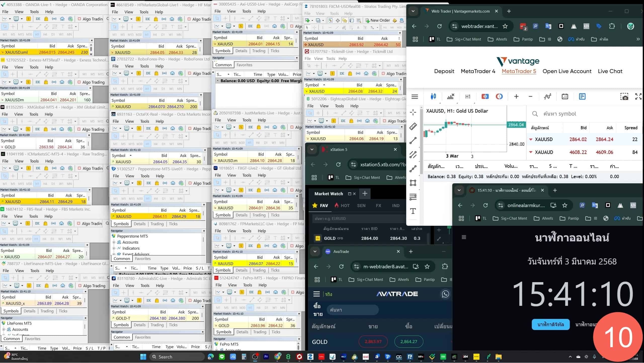Toggle Algo Trading in the Exness window
The height and width of the screenshot is (363, 644).
click(91, 82)
